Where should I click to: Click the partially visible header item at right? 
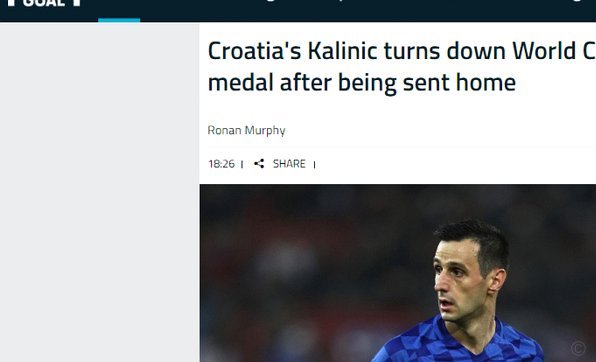pyautogui.click(x=577, y=1)
